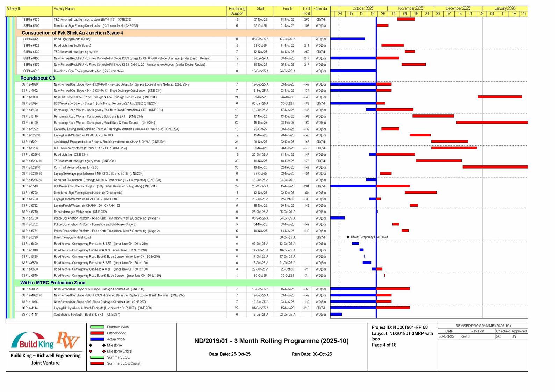
Task: Click the Rev.0 revision cell
Action: click(477, 336)
